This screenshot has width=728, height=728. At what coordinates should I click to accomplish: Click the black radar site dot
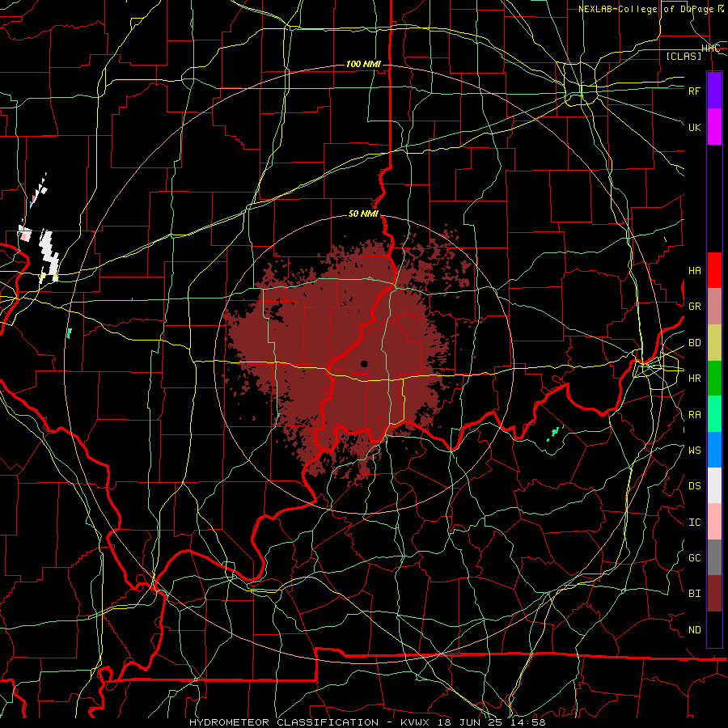pos(365,364)
